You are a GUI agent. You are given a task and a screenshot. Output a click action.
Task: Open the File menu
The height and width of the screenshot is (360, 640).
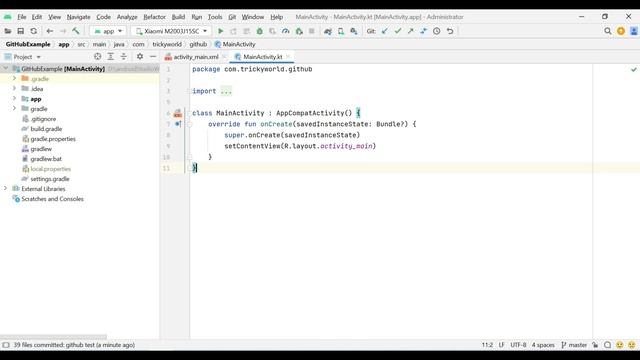click(22, 17)
